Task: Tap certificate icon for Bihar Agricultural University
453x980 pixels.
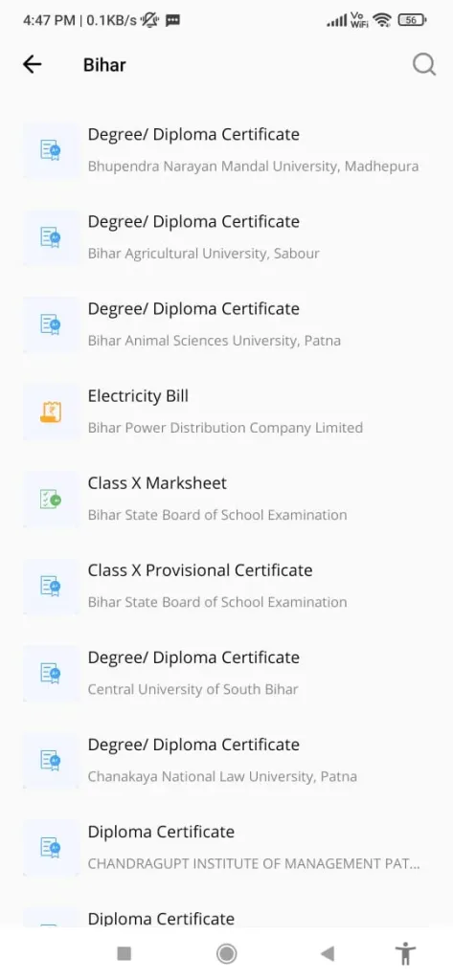Action: [51, 237]
